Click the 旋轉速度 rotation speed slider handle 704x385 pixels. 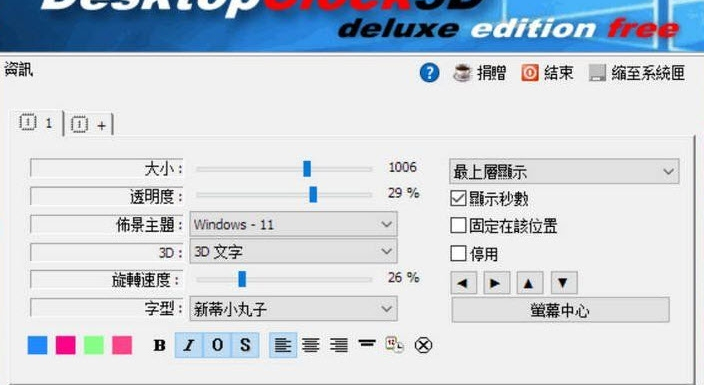click(x=242, y=279)
